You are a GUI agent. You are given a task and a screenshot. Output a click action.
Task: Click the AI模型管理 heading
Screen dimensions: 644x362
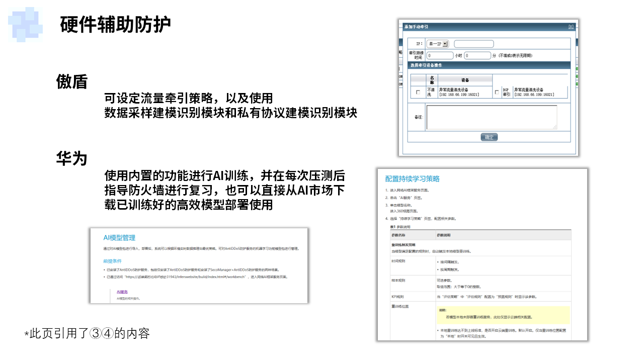[x=119, y=238]
